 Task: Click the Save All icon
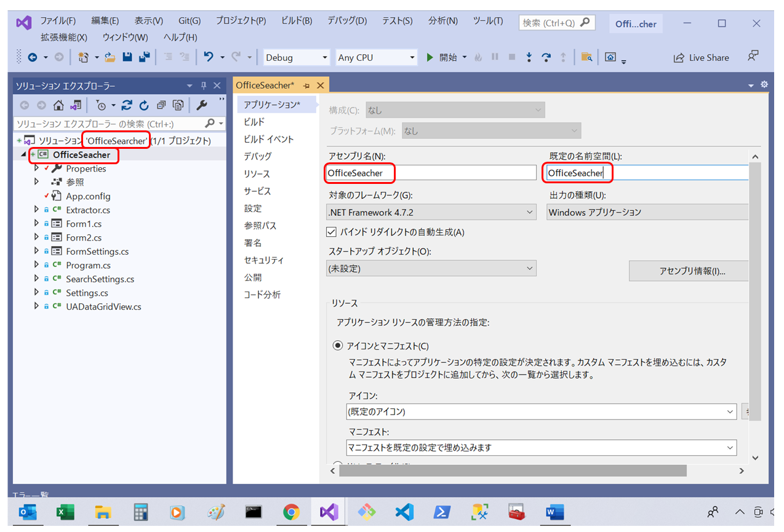point(145,57)
